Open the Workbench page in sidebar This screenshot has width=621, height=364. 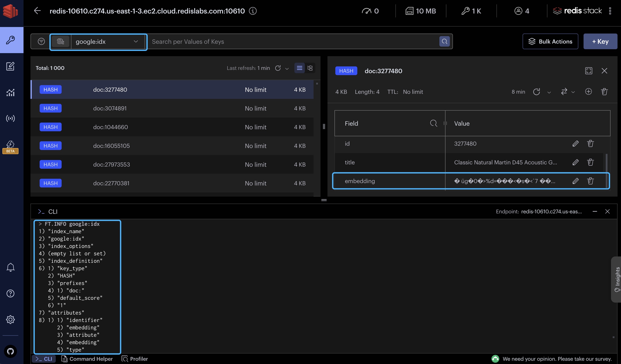10,66
